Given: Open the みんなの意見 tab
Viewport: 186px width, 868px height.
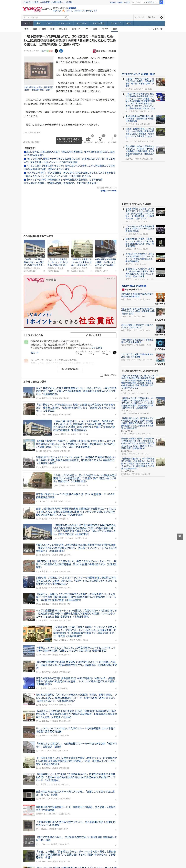Looking at the screenshot, I should (99, 24).
